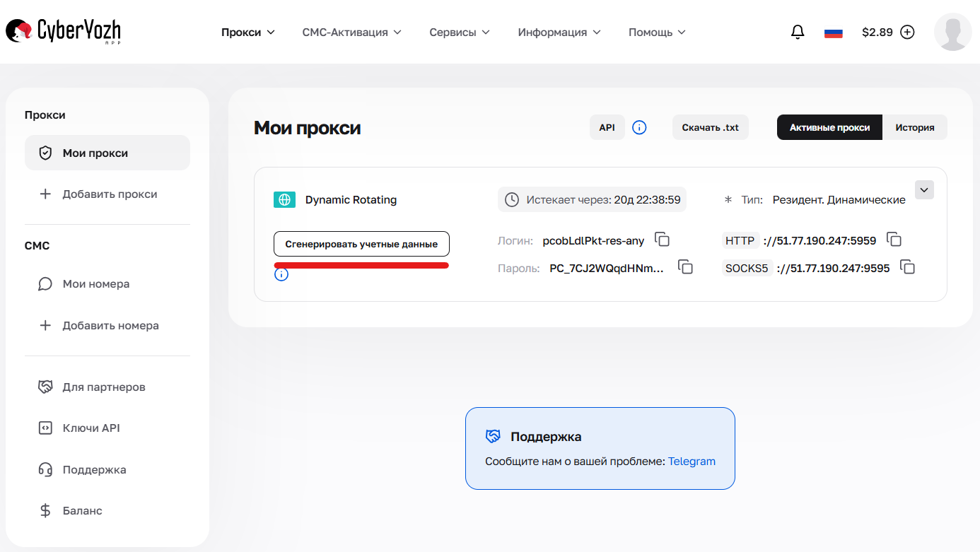Click the copy icon beside the password

click(685, 267)
